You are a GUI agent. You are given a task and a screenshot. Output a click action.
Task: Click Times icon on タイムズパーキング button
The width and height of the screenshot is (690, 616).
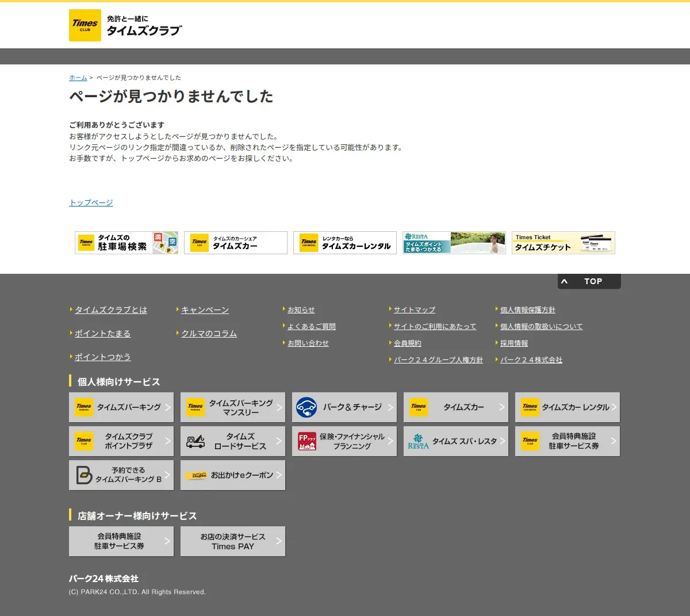pyautogui.click(x=84, y=407)
